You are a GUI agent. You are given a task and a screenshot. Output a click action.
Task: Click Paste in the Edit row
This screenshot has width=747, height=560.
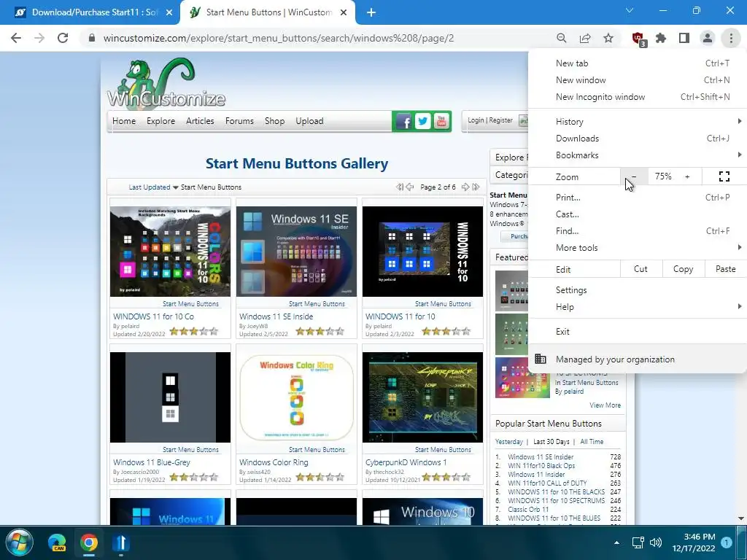725,269
